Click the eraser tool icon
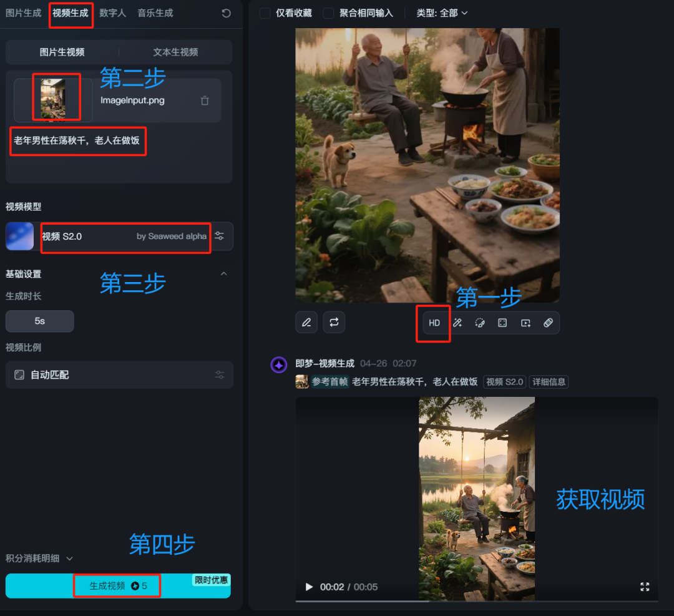This screenshot has width=674, height=616. [x=548, y=323]
